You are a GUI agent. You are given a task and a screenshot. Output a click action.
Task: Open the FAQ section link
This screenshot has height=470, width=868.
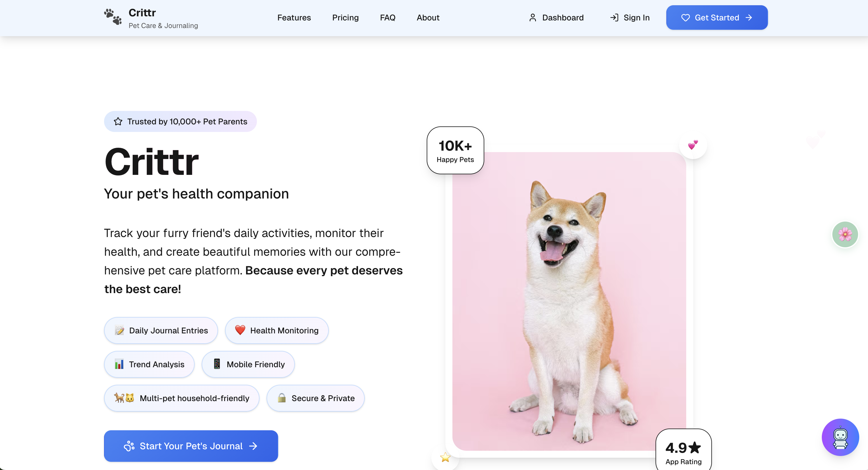[x=388, y=18]
